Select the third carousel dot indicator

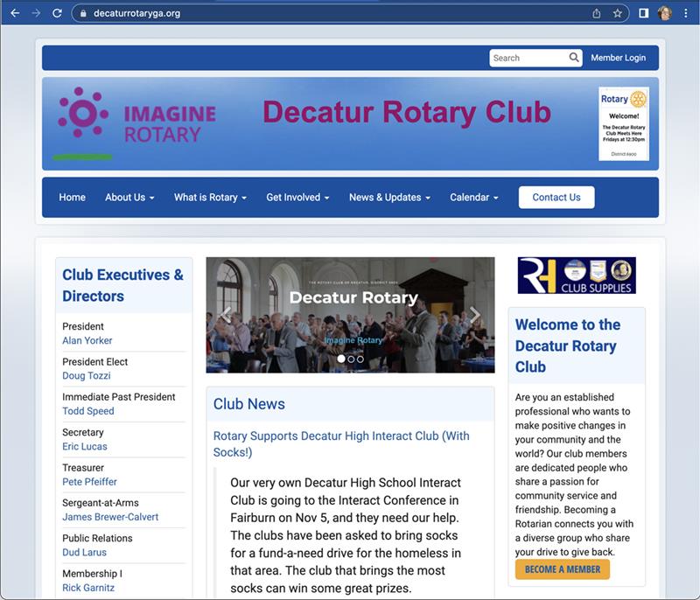pyautogui.click(x=360, y=359)
